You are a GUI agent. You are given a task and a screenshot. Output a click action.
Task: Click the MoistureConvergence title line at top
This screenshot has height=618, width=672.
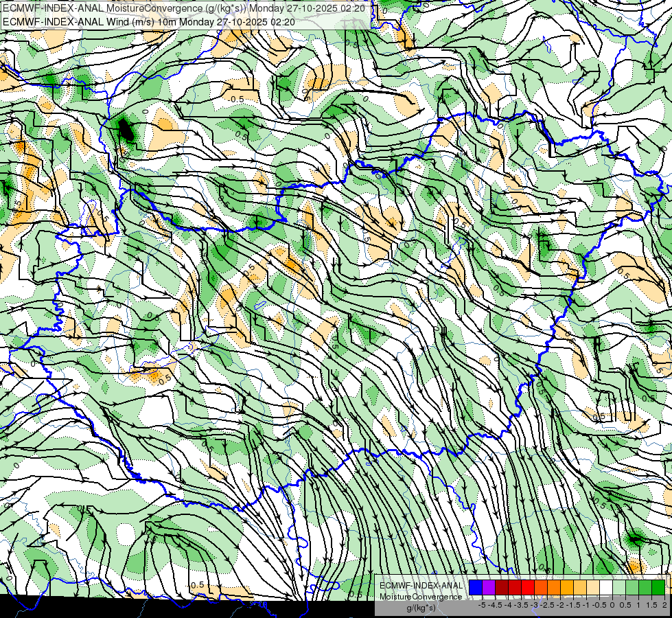click(x=184, y=8)
